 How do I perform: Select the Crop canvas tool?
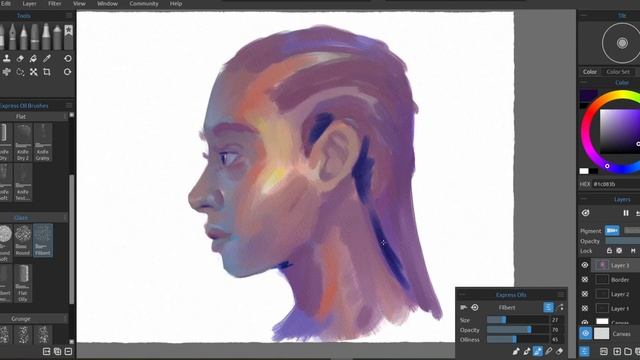[x=47, y=72]
